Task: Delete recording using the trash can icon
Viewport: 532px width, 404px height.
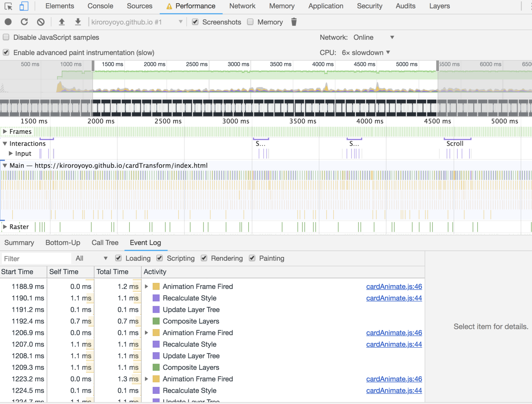Action: point(294,22)
